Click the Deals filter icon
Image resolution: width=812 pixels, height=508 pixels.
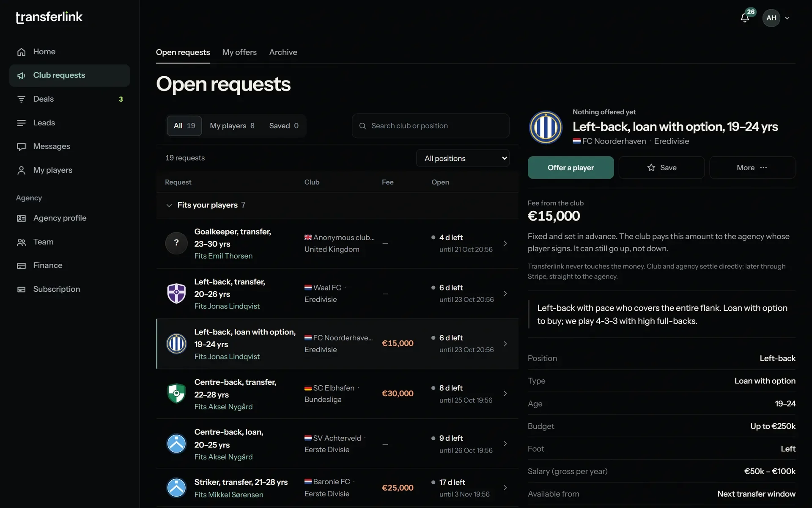(x=21, y=99)
